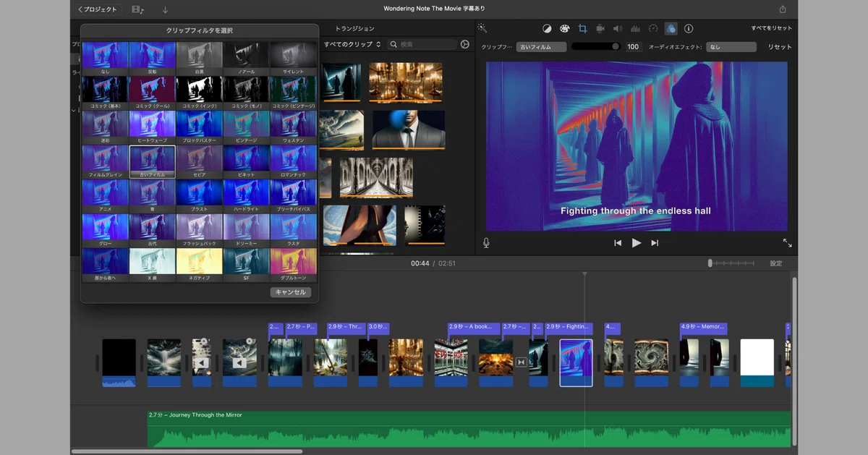Image resolution: width=868 pixels, height=455 pixels.
Task: Open the browser filter settings circular icon
Action: 465,44
